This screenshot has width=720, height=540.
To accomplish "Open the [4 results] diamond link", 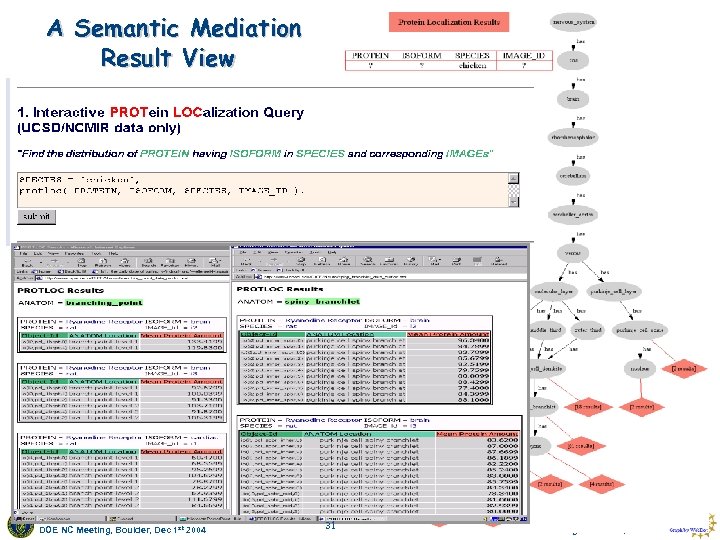I will point(601,484).
